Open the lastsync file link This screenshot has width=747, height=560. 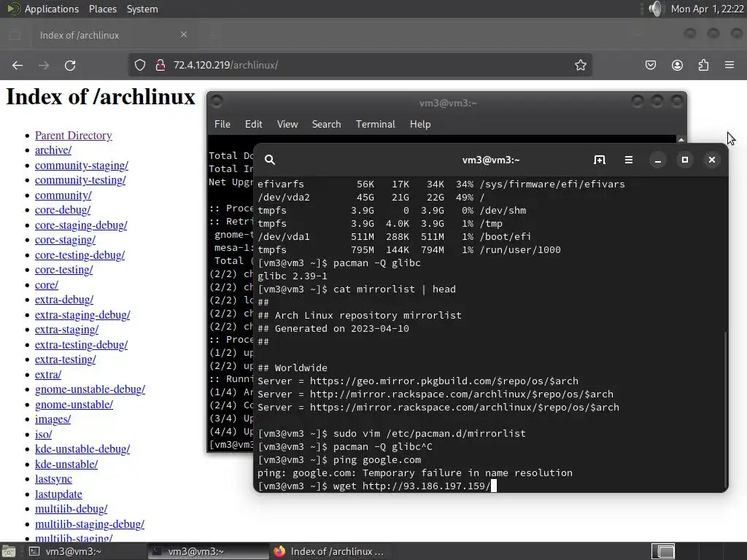(53, 480)
